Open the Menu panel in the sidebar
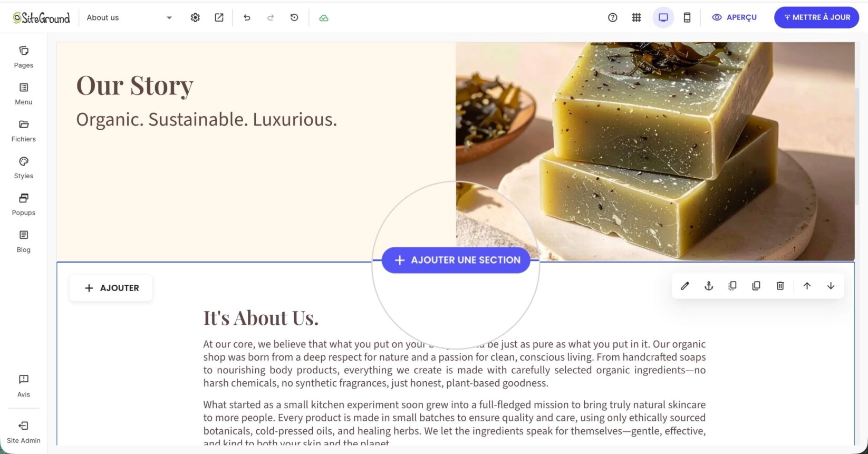 click(x=24, y=94)
